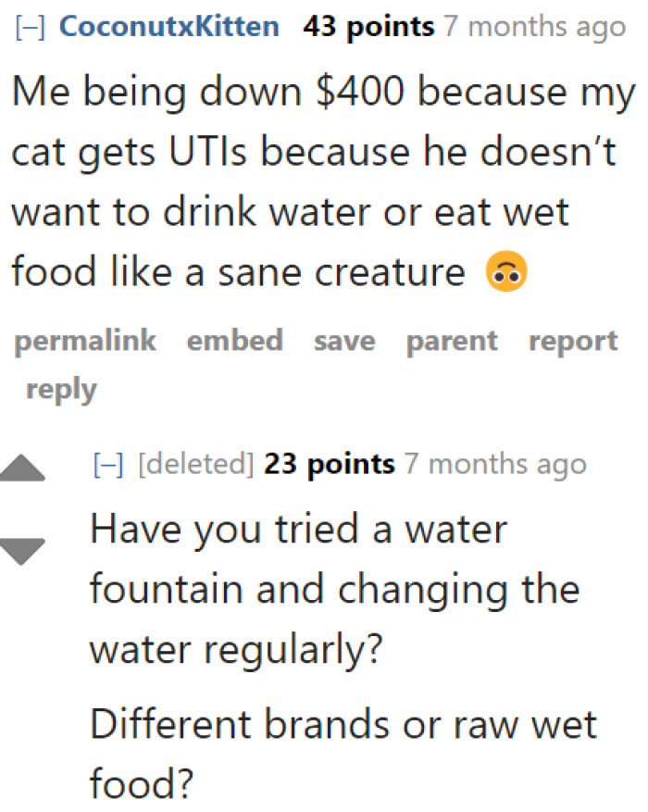Save CoconutxKitten's comment
This screenshot has height=812, width=648.
pos(343,342)
